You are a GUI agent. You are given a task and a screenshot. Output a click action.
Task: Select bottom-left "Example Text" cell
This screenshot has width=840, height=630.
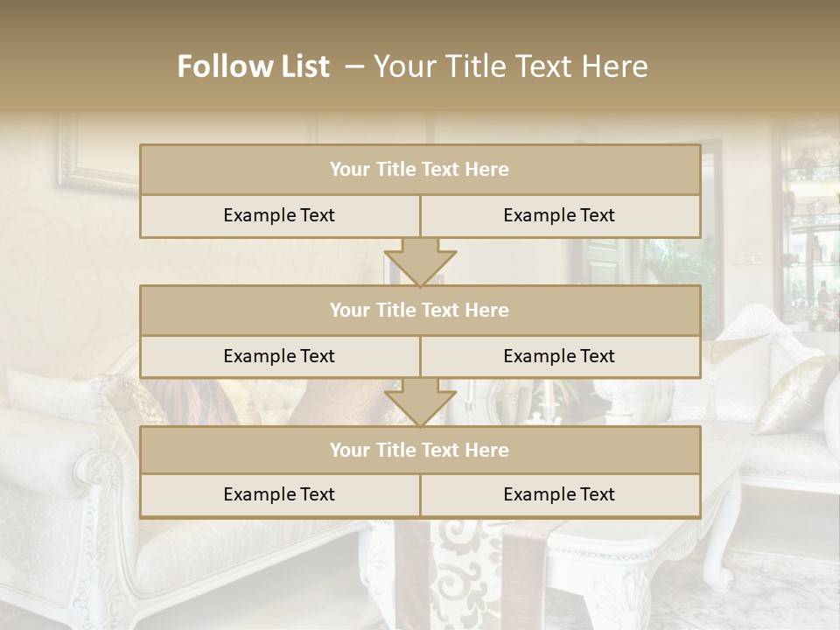pyautogui.click(x=279, y=495)
